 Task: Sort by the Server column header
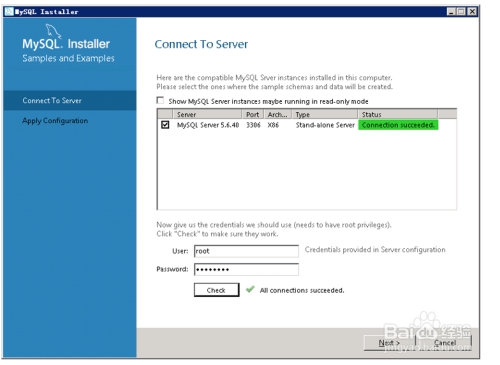pyautogui.click(x=207, y=114)
